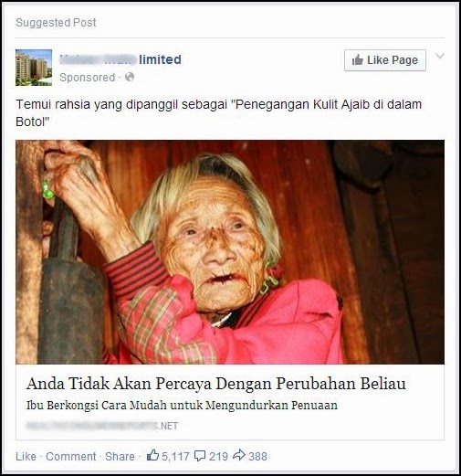Open the elderly woman ad image

tap(230, 252)
